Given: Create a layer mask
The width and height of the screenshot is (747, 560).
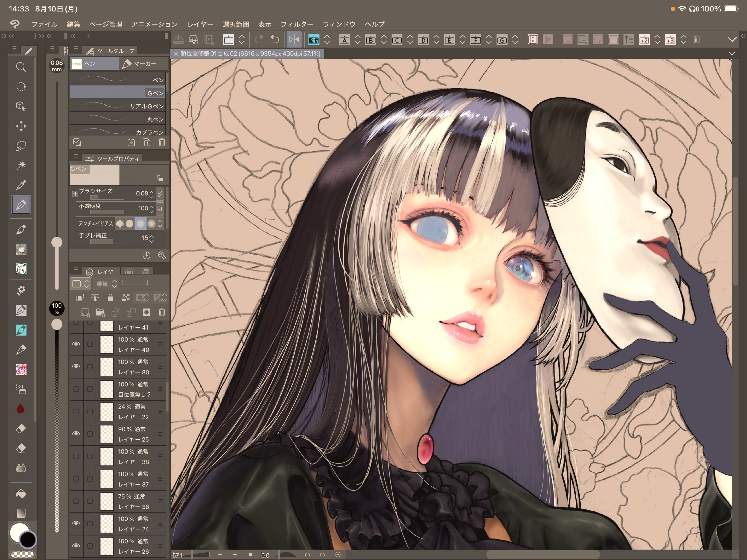Looking at the screenshot, I should [147, 312].
